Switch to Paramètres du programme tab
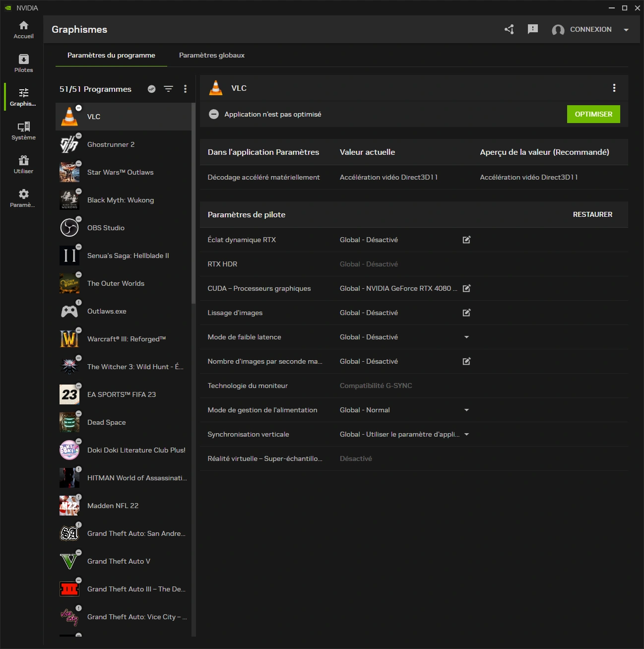 (x=111, y=55)
